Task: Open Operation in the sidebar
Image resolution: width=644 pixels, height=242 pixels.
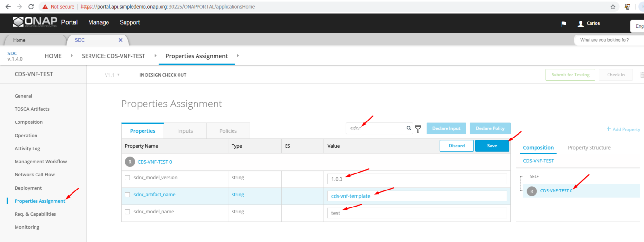Action: pos(26,135)
